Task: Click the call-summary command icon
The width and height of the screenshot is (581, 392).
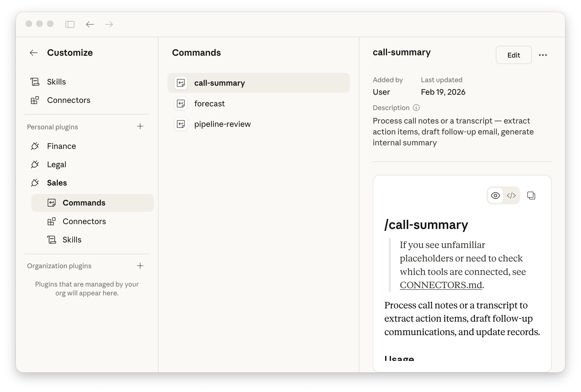Action: coord(181,83)
